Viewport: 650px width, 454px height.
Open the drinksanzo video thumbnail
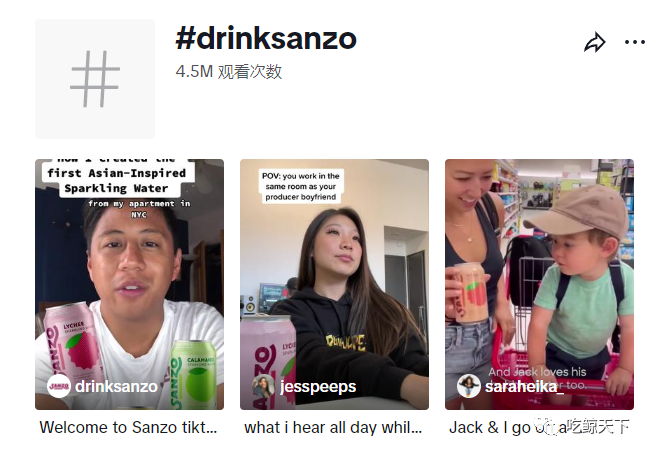click(x=129, y=284)
